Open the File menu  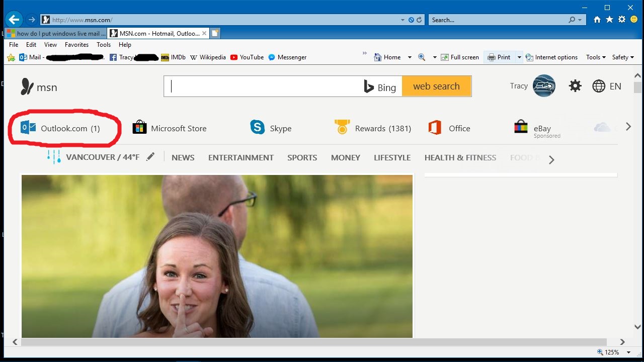pyautogui.click(x=14, y=45)
